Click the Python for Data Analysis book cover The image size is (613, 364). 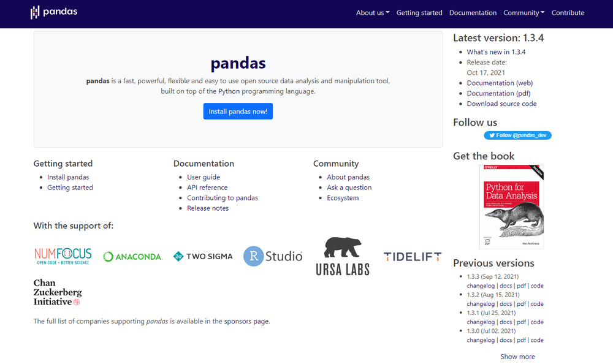point(511,207)
